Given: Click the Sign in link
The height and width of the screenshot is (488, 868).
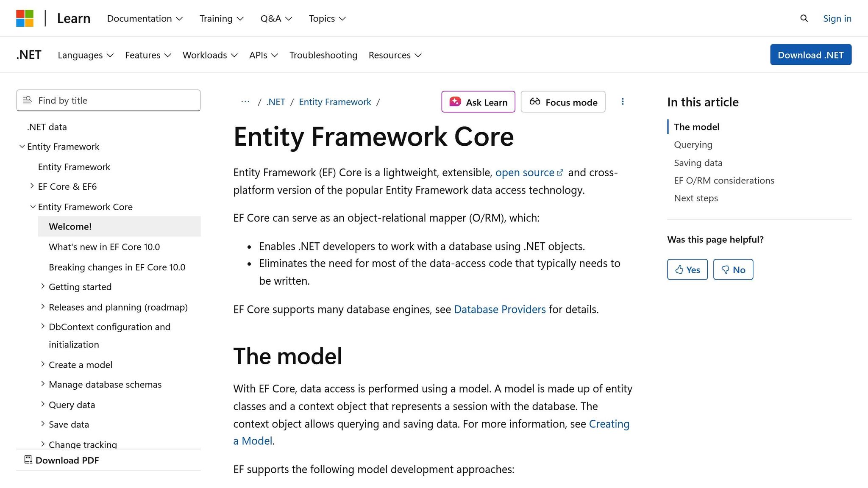Looking at the screenshot, I should (837, 18).
